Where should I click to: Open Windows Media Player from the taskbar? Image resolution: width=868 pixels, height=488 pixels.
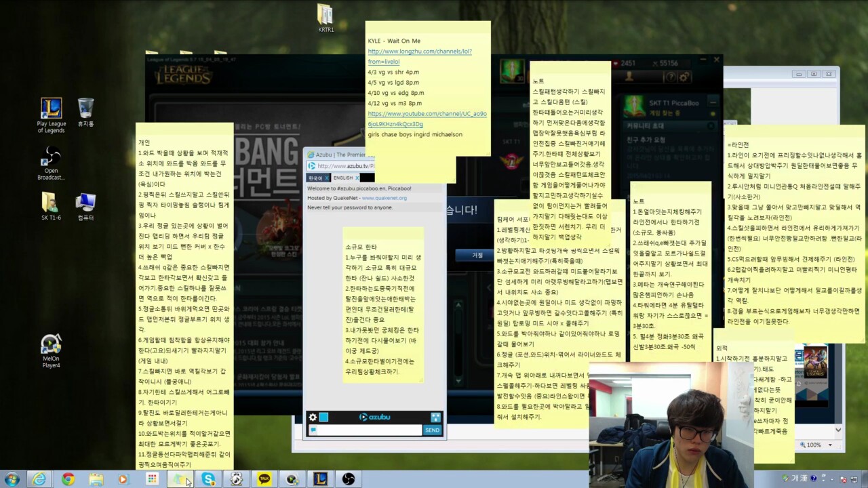(x=123, y=479)
